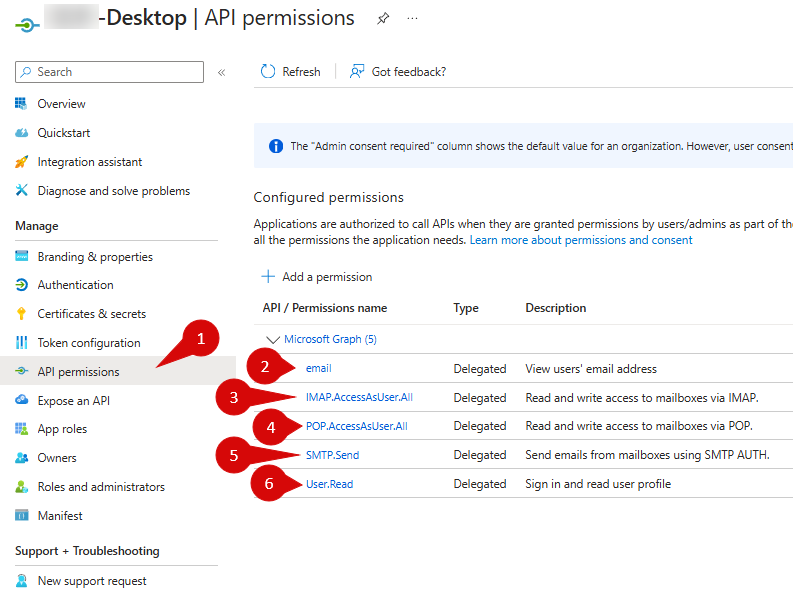Select Diagnose and solve problems

(x=114, y=191)
